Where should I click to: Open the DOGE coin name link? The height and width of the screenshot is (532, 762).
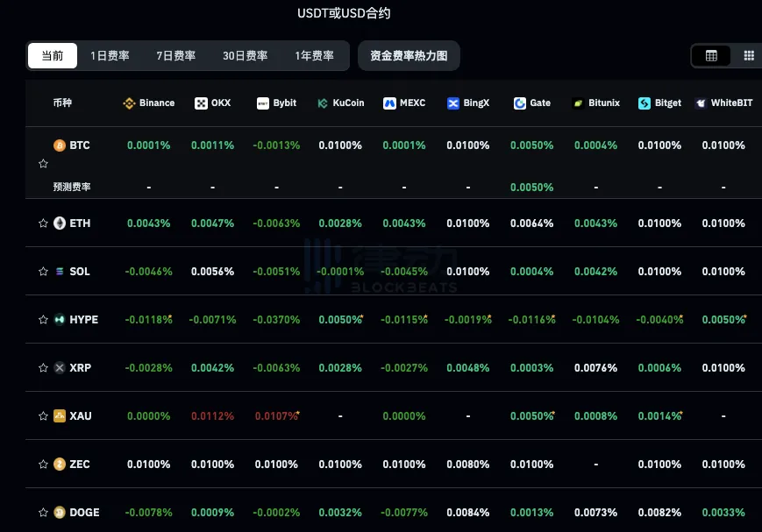tap(84, 512)
